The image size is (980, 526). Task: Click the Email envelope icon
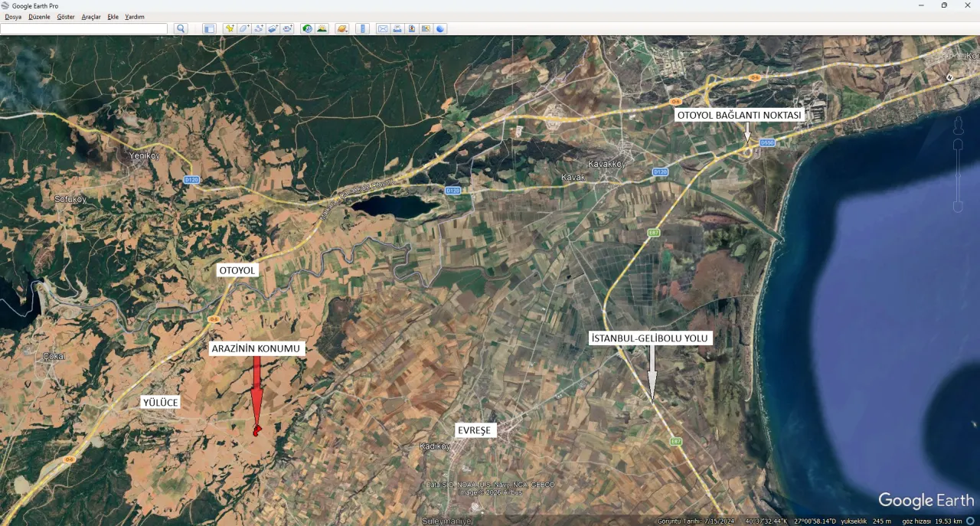click(383, 29)
